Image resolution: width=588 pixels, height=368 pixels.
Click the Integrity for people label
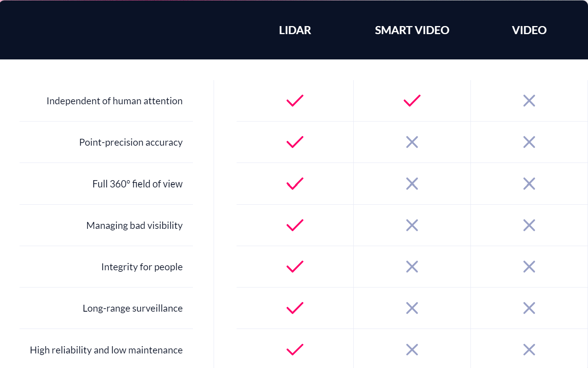point(142,267)
